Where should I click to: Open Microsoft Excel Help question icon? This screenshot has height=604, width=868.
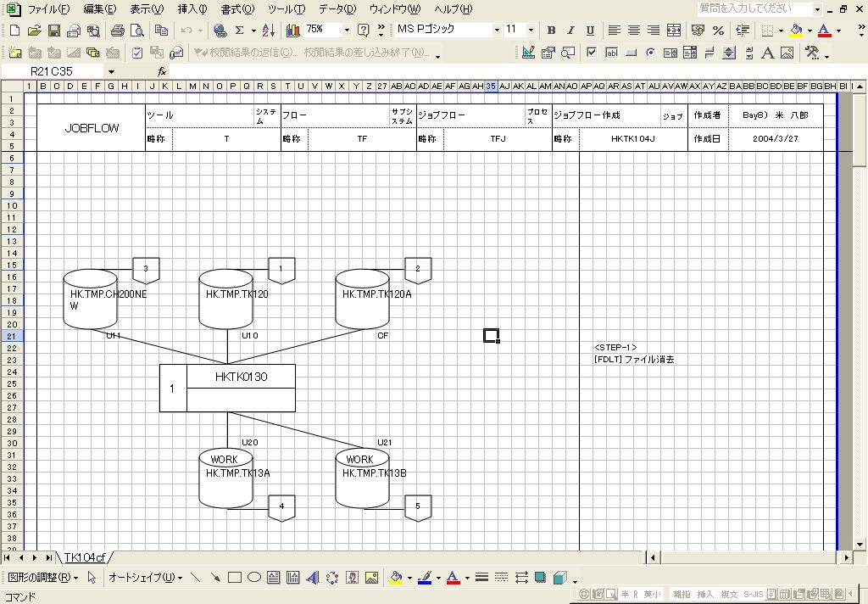[363, 30]
